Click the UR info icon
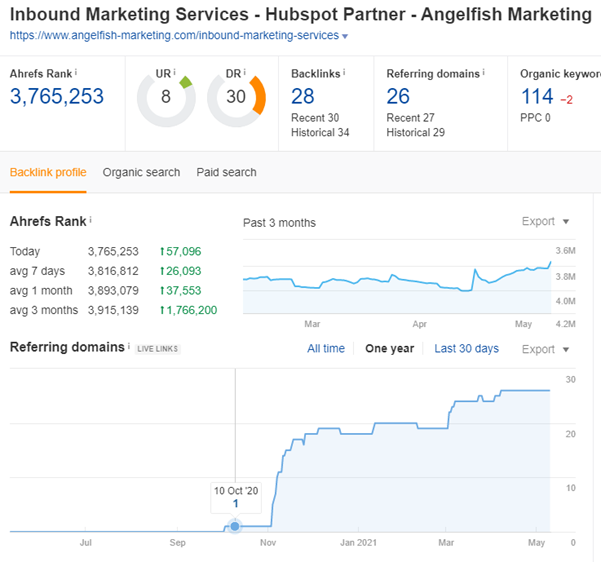The image size is (601, 562). [x=174, y=72]
